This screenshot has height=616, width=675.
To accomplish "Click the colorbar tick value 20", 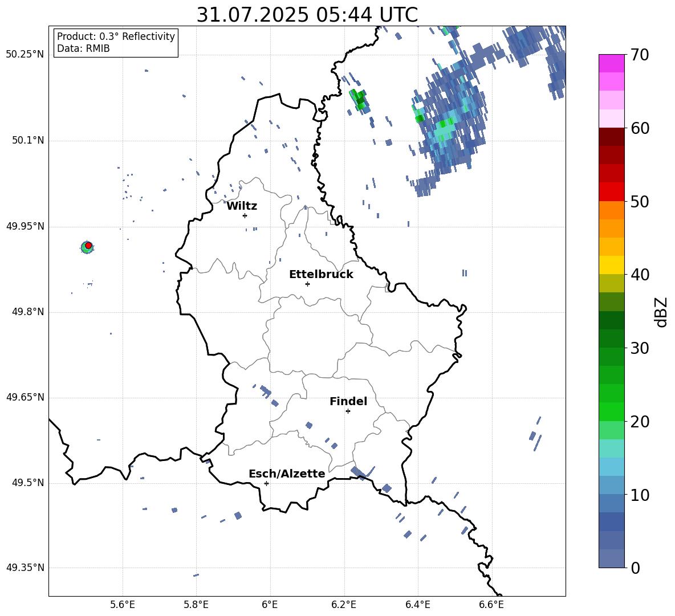I will (640, 422).
